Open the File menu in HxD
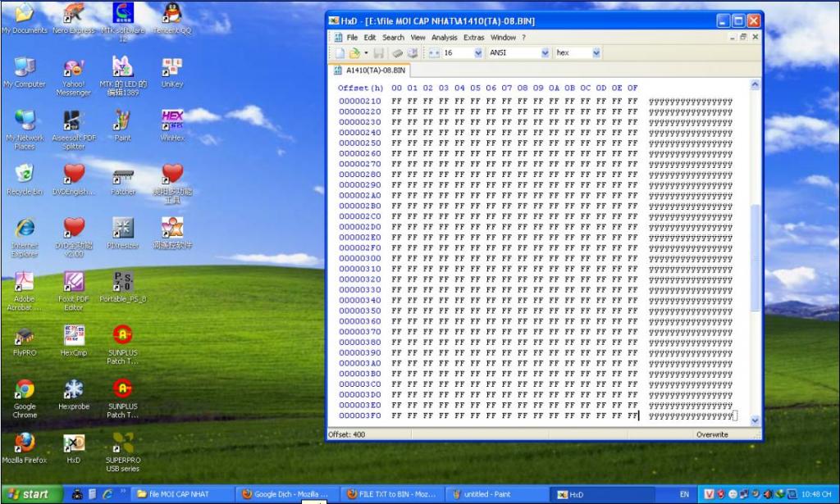 [x=352, y=38]
